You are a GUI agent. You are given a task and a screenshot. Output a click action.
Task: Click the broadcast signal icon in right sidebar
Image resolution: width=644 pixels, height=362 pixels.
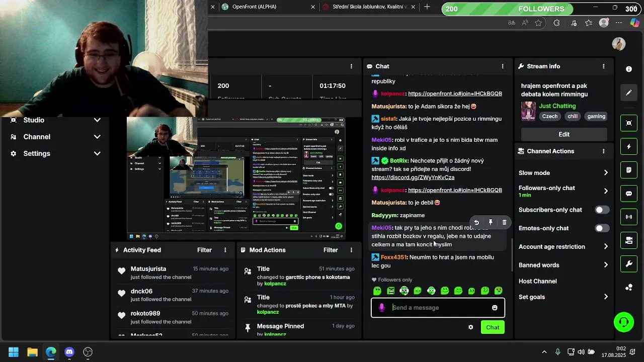[629, 217]
